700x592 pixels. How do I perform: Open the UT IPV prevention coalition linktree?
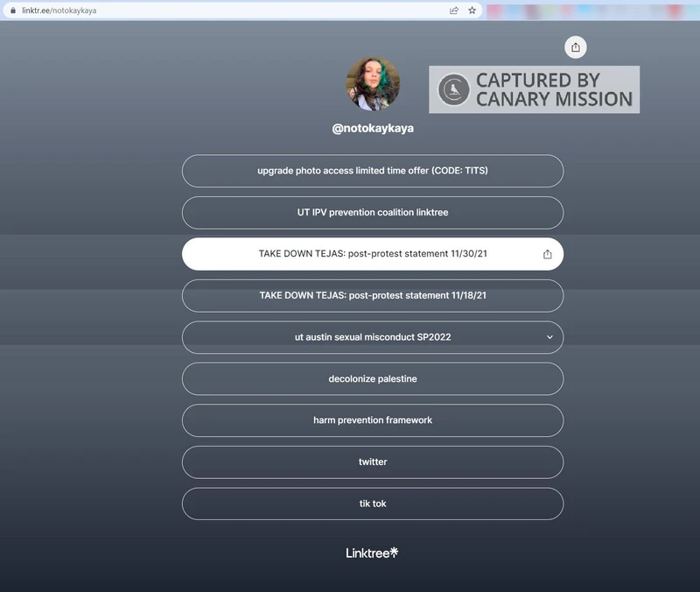372,213
